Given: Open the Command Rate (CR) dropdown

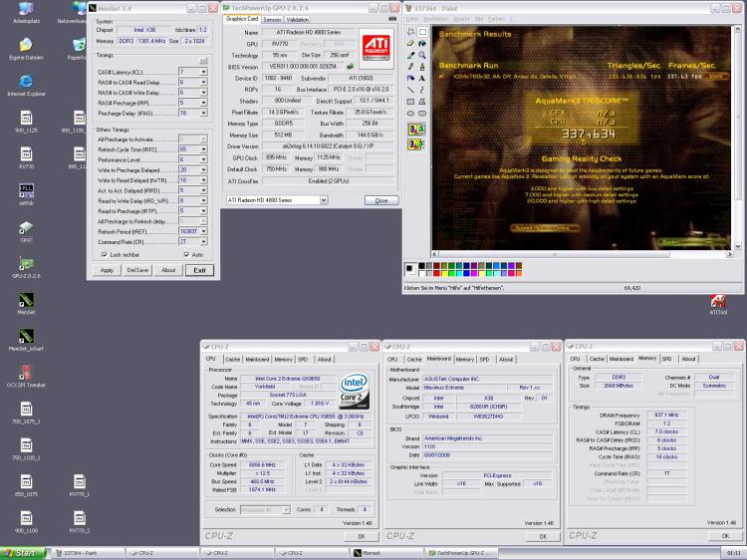Looking at the screenshot, I should (x=205, y=241).
